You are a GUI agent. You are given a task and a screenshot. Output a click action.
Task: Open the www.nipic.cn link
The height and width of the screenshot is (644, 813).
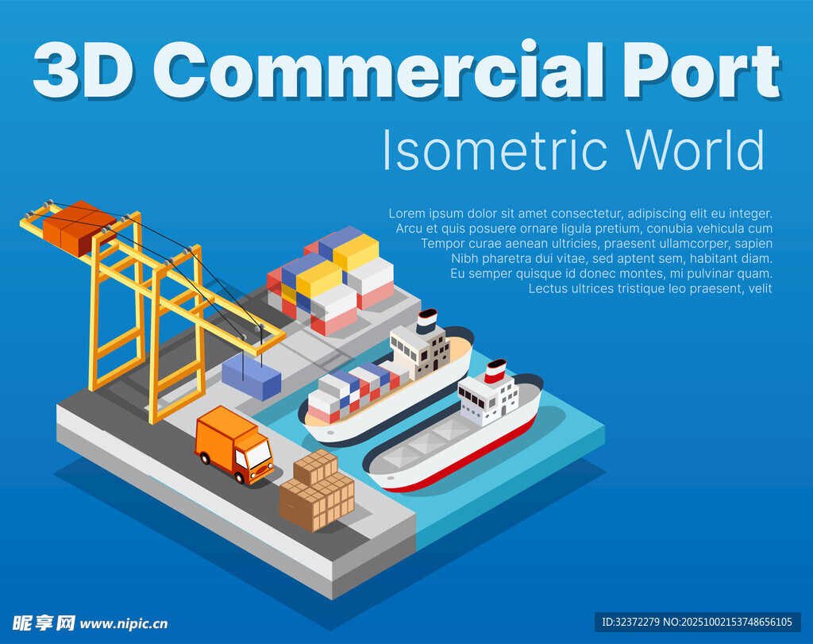(x=124, y=624)
